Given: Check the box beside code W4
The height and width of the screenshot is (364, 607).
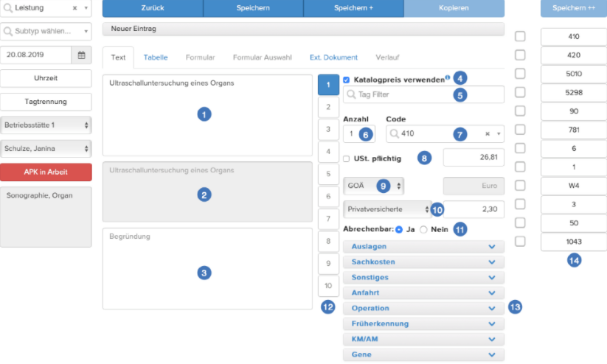Looking at the screenshot, I should pyautogui.click(x=520, y=185).
